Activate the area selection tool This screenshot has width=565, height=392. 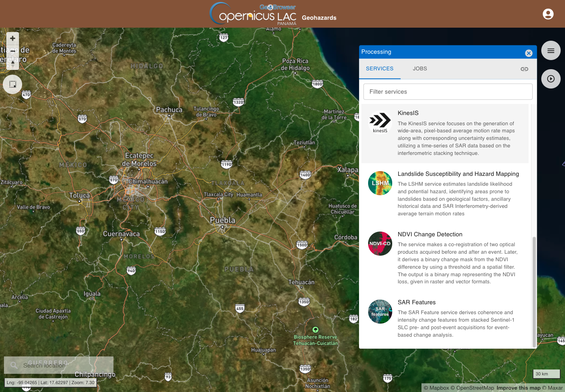click(13, 84)
